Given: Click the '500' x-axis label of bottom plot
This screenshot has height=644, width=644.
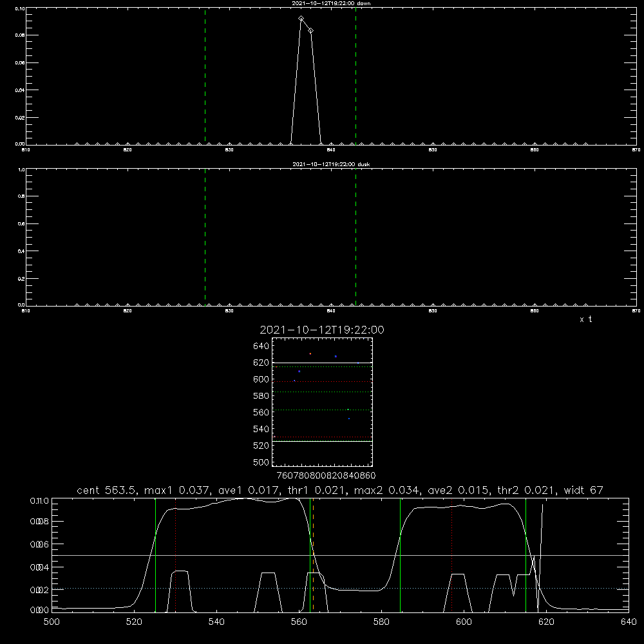Looking at the screenshot, I should click(52, 622).
